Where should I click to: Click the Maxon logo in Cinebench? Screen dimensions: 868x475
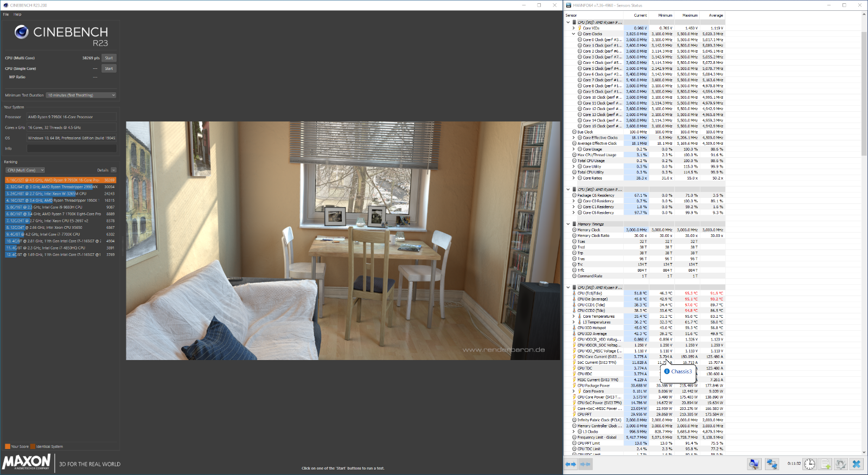click(27, 462)
